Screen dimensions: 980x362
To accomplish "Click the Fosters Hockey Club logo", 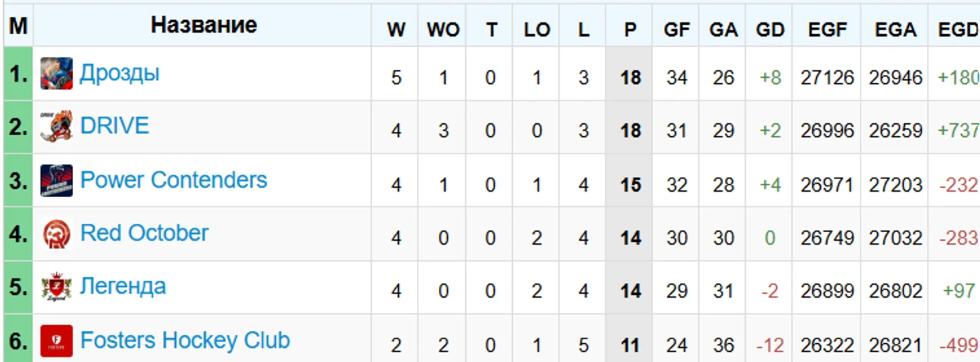I will tap(56, 341).
